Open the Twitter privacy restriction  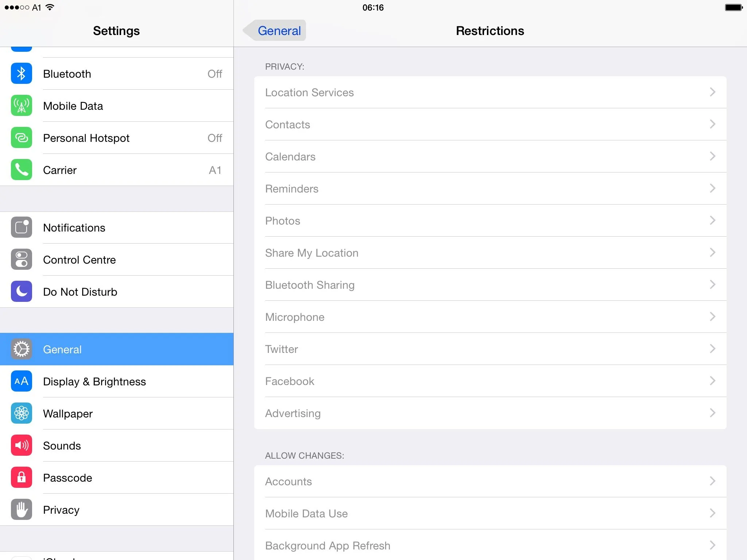click(x=490, y=349)
